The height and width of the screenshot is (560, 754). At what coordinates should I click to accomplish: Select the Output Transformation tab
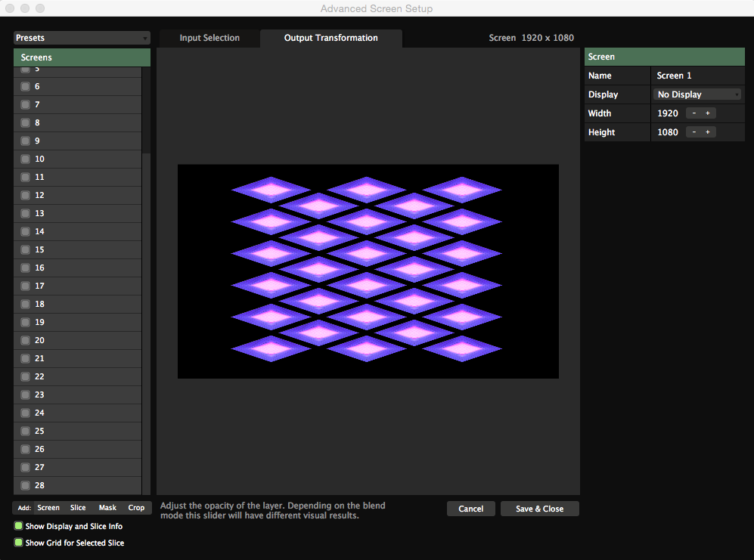(x=330, y=38)
